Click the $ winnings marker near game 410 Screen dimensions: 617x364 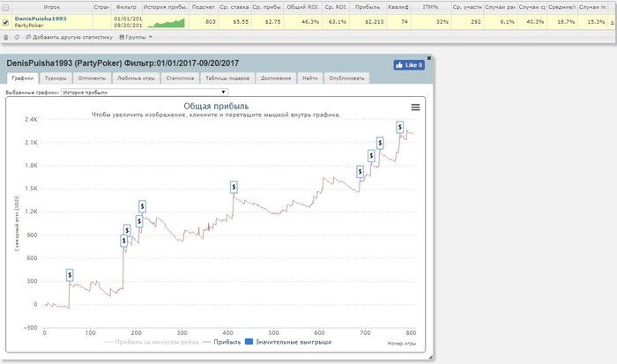click(234, 187)
